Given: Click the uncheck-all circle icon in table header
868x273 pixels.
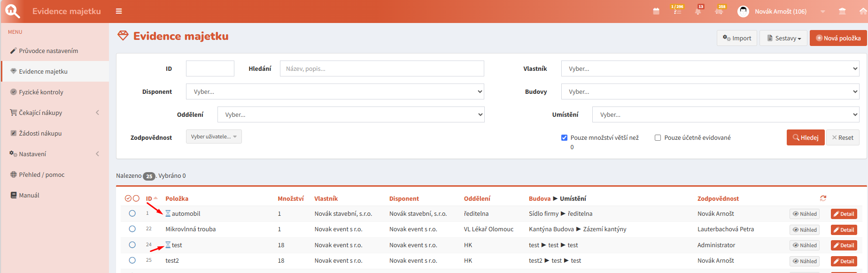Looking at the screenshot, I should tap(136, 198).
